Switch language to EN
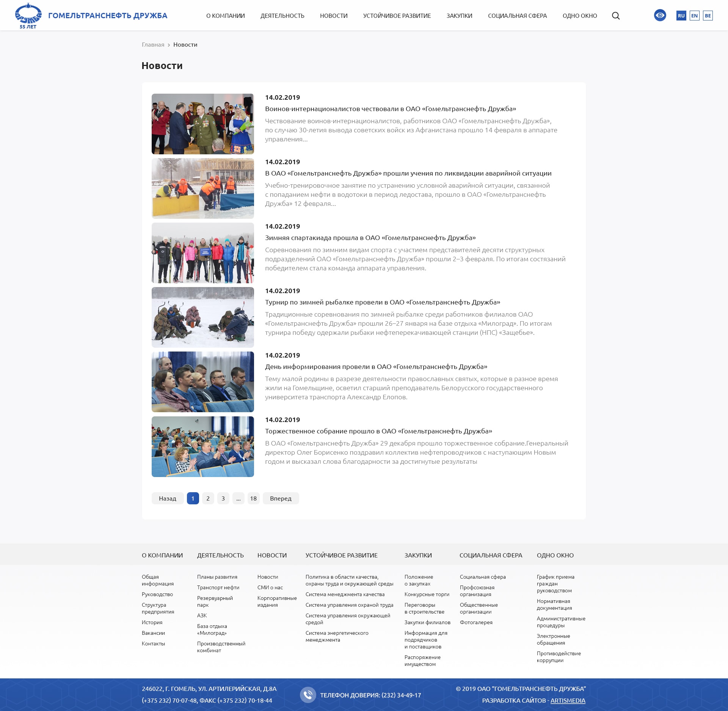Screen dimensions: 728x711 coord(694,16)
